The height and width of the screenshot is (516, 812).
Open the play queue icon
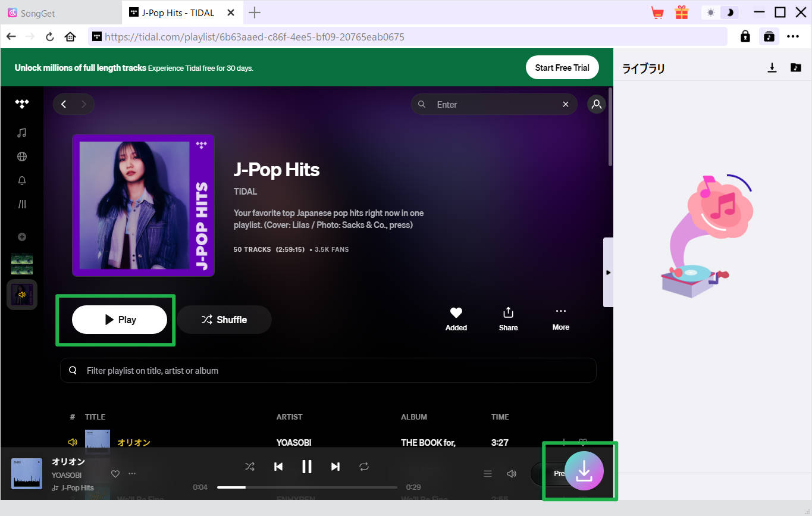[x=488, y=474]
